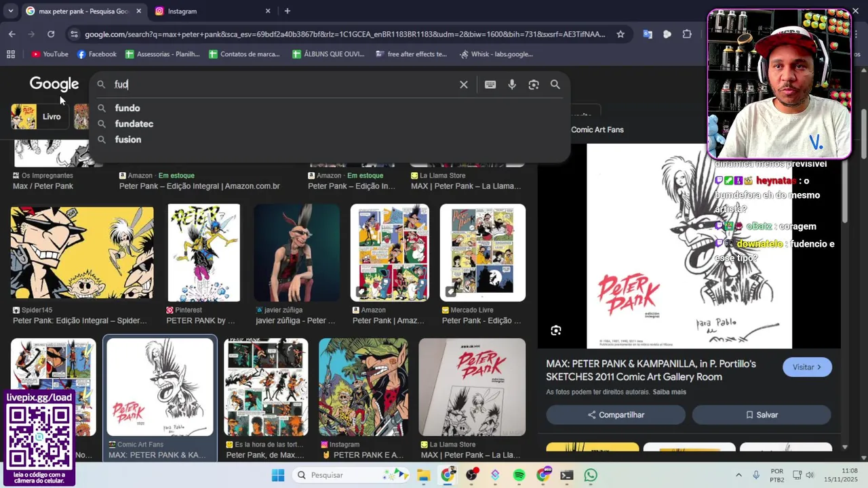Screen dimensions: 868x488
Task: Open volume control in system tray
Action: (809, 475)
